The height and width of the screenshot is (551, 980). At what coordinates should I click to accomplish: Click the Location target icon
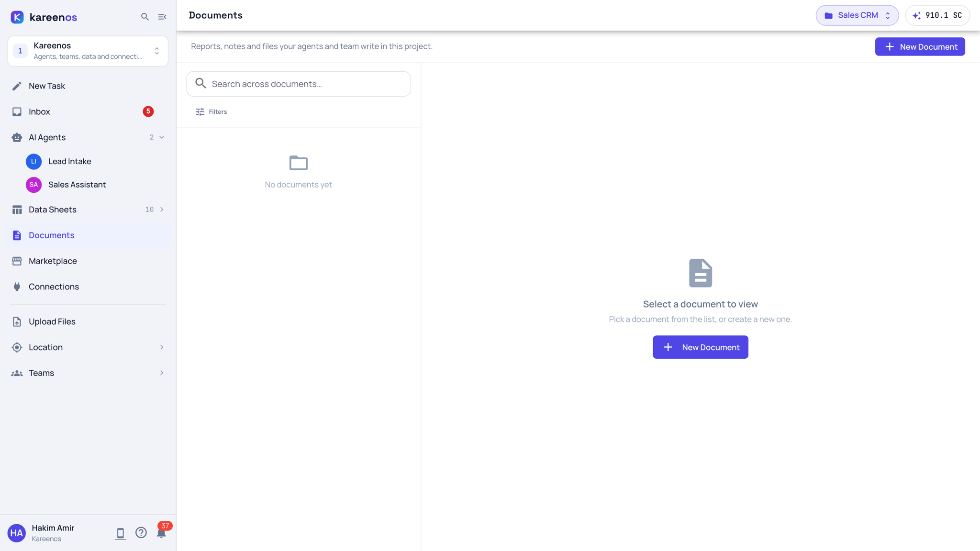click(17, 347)
